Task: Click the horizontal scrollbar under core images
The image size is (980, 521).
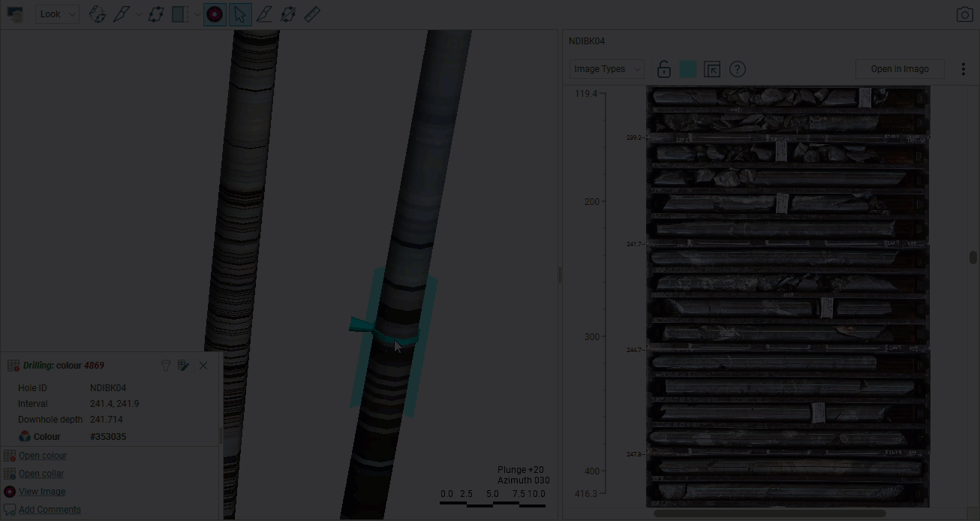Action: (769, 514)
